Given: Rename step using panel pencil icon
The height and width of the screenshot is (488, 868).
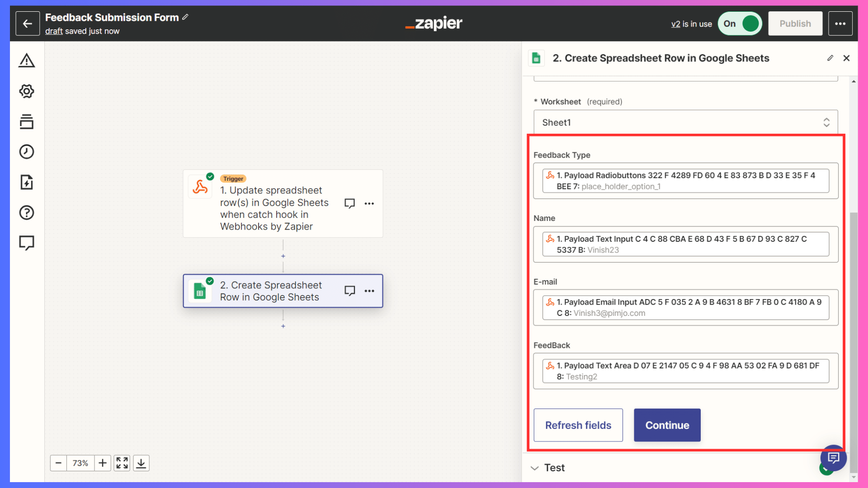Looking at the screenshot, I should [x=830, y=58].
